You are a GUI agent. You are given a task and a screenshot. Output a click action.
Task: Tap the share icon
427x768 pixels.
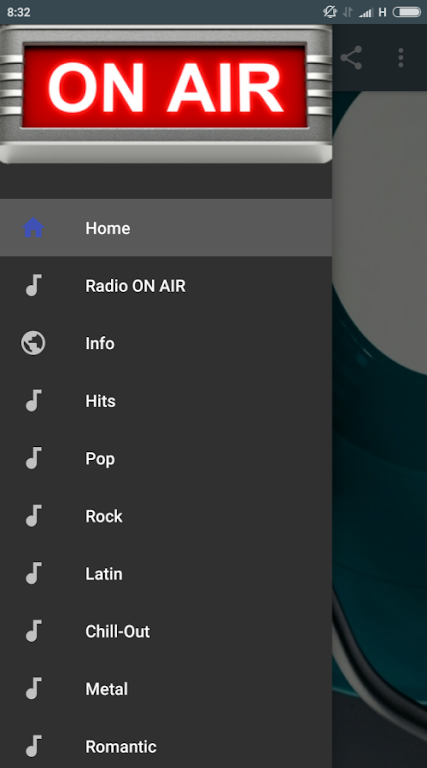pyautogui.click(x=351, y=58)
